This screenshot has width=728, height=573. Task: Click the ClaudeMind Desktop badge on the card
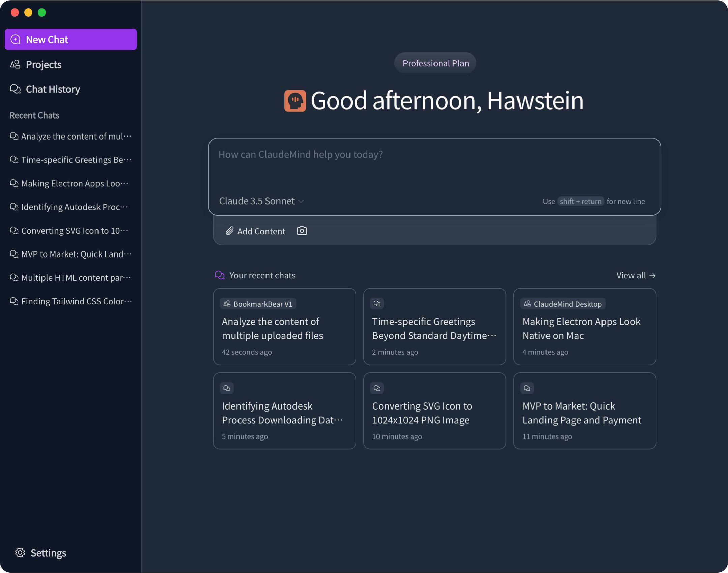tap(563, 304)
